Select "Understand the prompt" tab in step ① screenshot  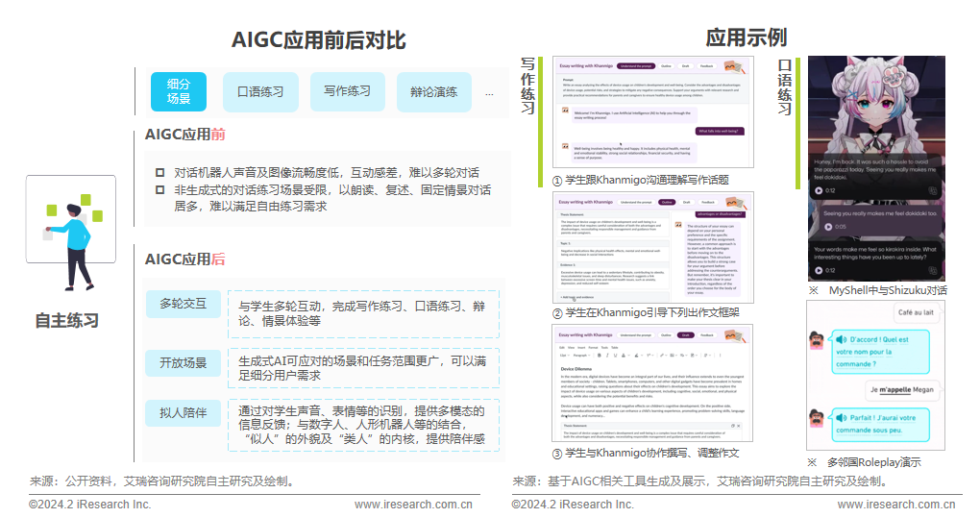pos(636,66)
